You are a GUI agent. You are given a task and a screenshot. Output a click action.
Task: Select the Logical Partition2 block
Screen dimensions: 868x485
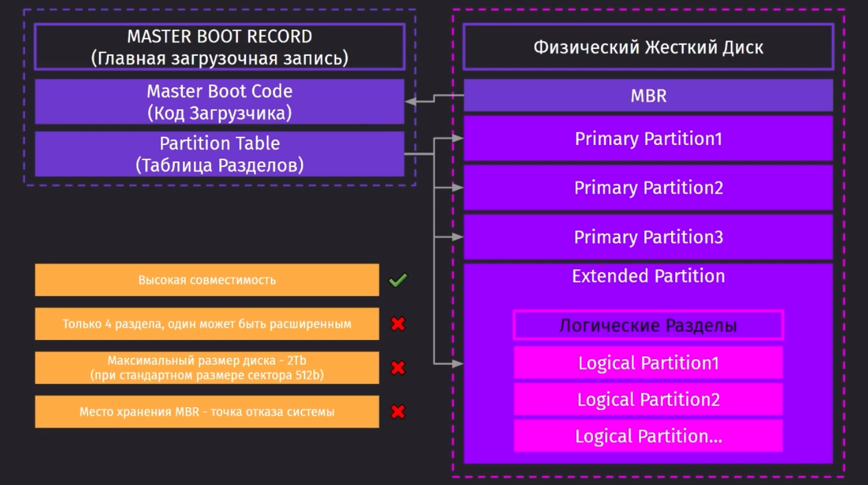click(x=648, y=400)
